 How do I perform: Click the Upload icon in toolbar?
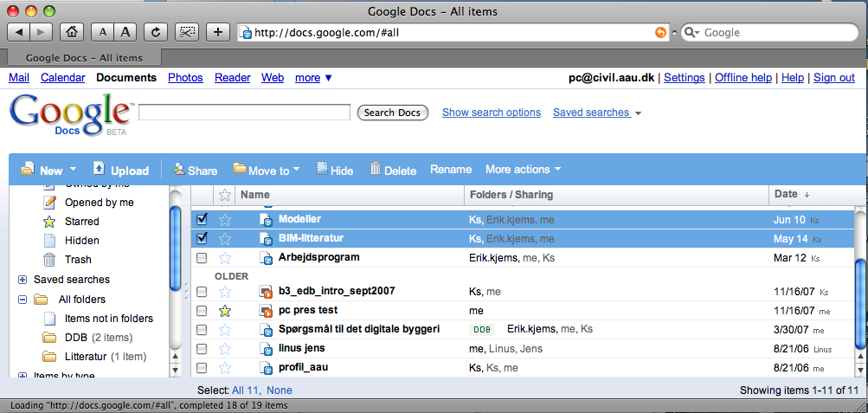coord(99,169)
